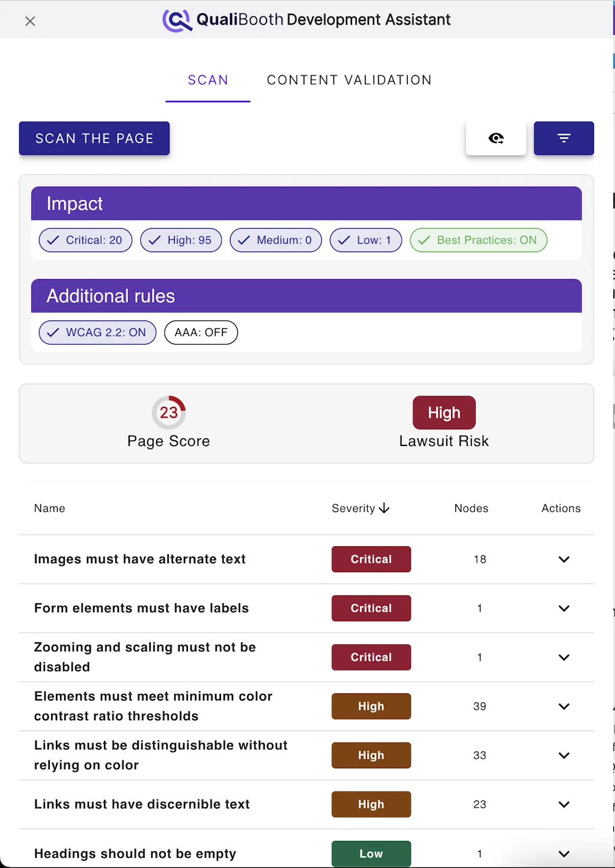Expand the color contrast ratio issue row
615x868 pixels.
[563, 707]
